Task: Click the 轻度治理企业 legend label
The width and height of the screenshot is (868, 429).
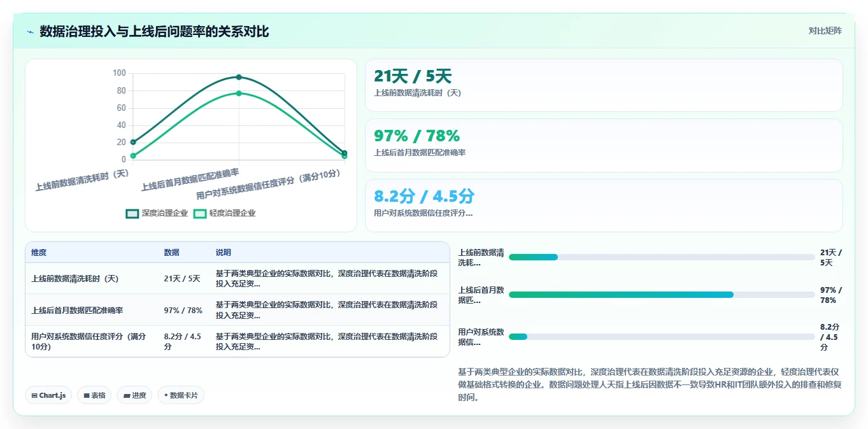Action: (x=232, y=213)
